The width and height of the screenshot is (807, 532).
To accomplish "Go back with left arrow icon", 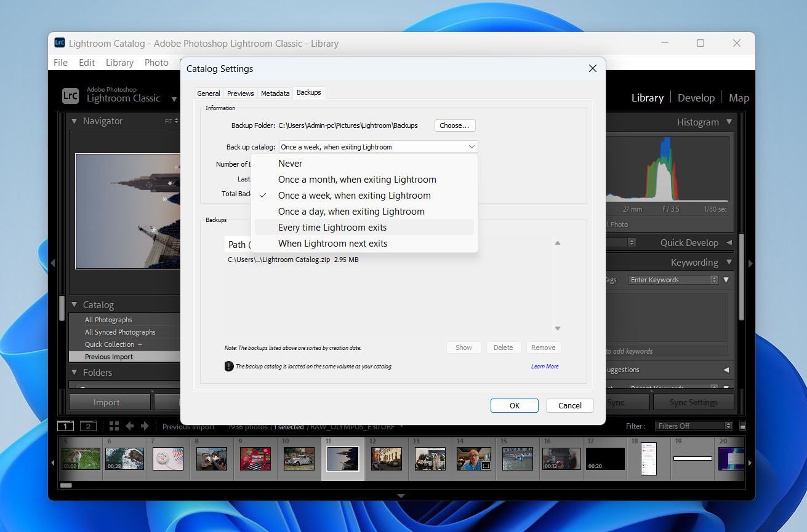I will pos(129,426).
